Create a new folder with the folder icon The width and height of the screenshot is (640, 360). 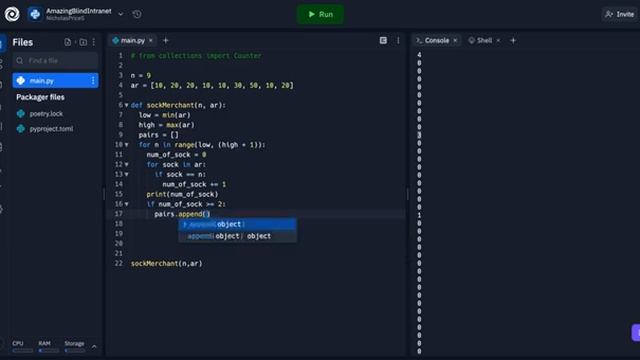[x=83, y=42]
